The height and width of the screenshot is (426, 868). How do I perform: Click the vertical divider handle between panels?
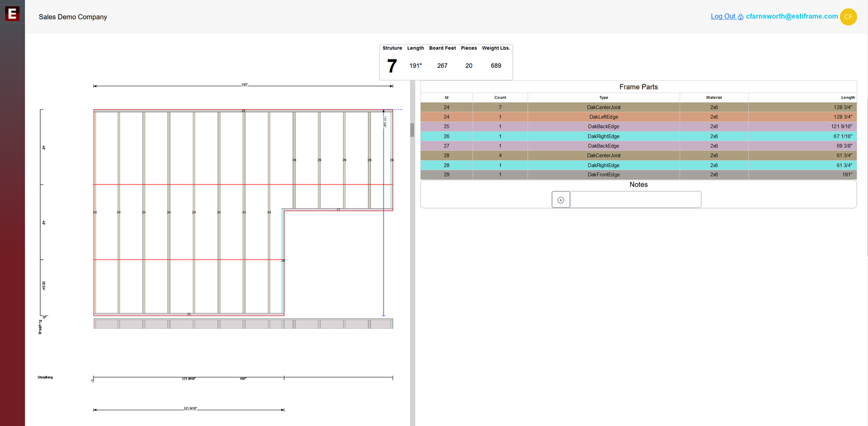click(x=411, y=130)
